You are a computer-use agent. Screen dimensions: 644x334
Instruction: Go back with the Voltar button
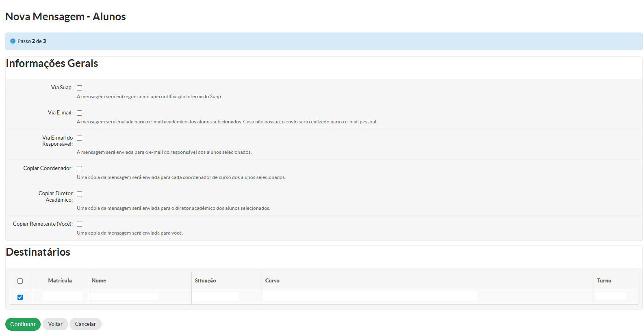[55, 324]
